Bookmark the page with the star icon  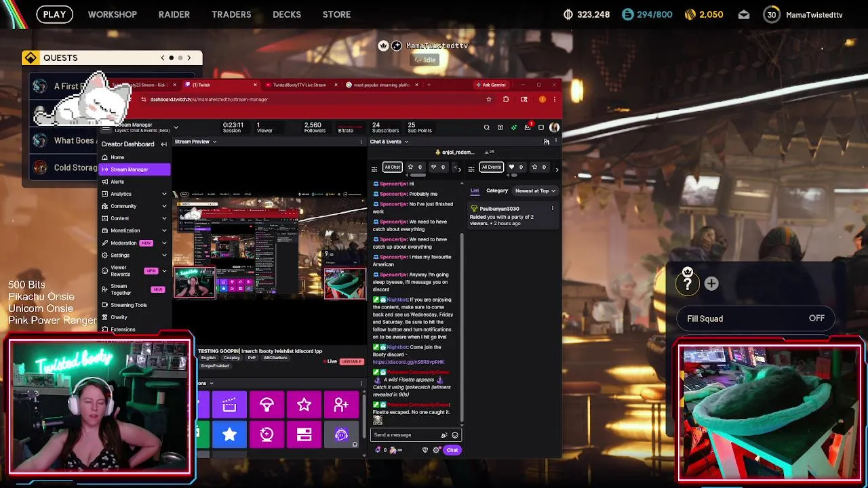coord(488,100)
